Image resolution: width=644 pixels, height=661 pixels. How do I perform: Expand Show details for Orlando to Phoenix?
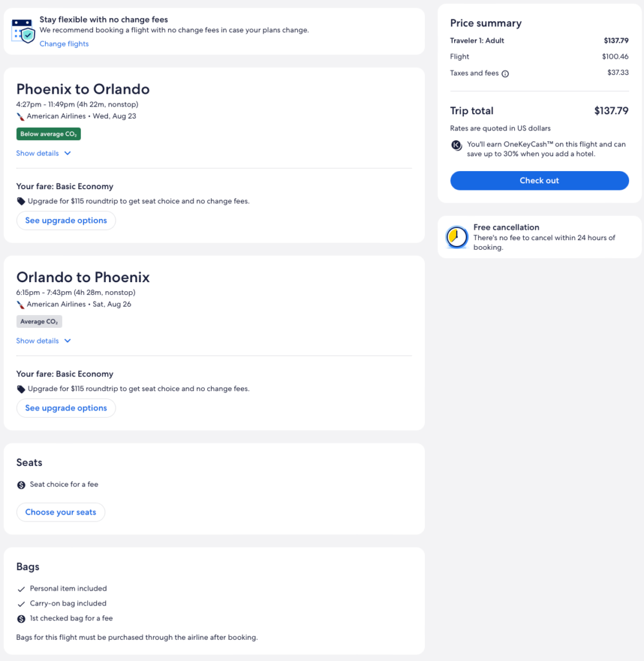tap(37, 341)
